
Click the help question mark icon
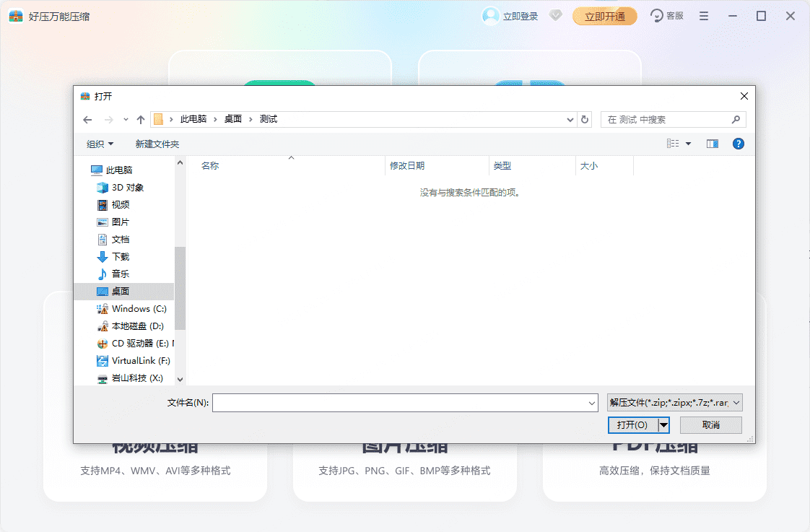pos(738,144)
